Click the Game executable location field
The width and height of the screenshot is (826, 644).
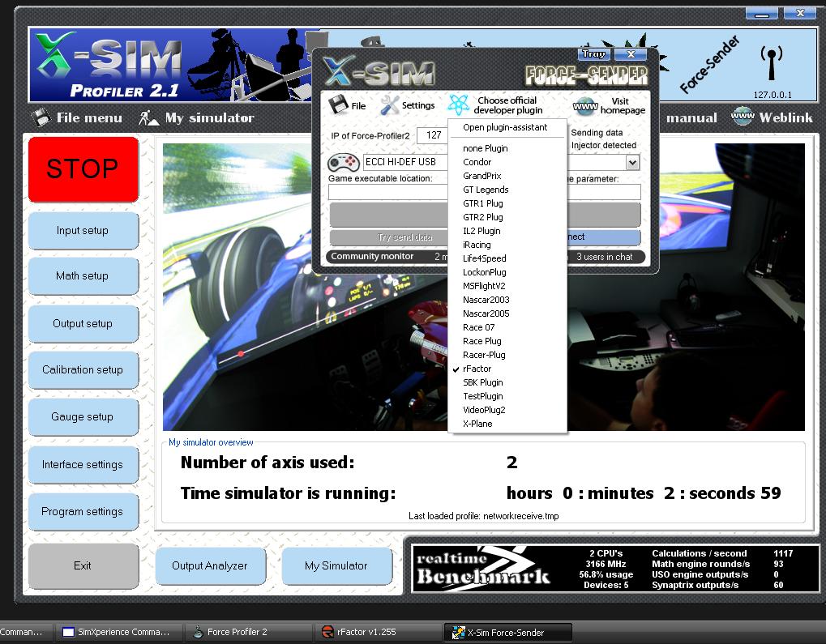click(x=387, y=192)
